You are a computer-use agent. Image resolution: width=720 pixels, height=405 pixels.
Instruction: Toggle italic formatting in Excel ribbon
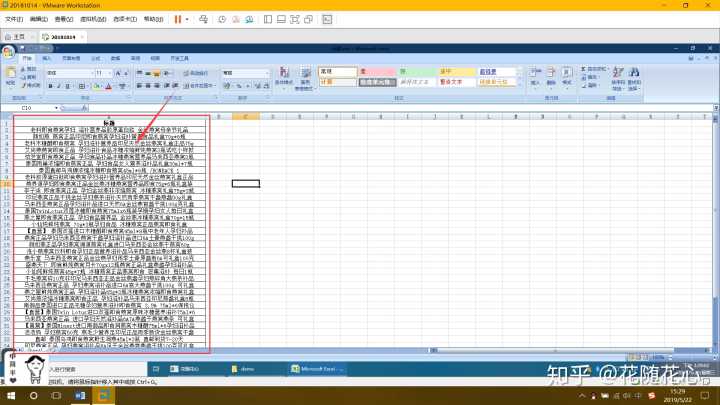[59, 86]
